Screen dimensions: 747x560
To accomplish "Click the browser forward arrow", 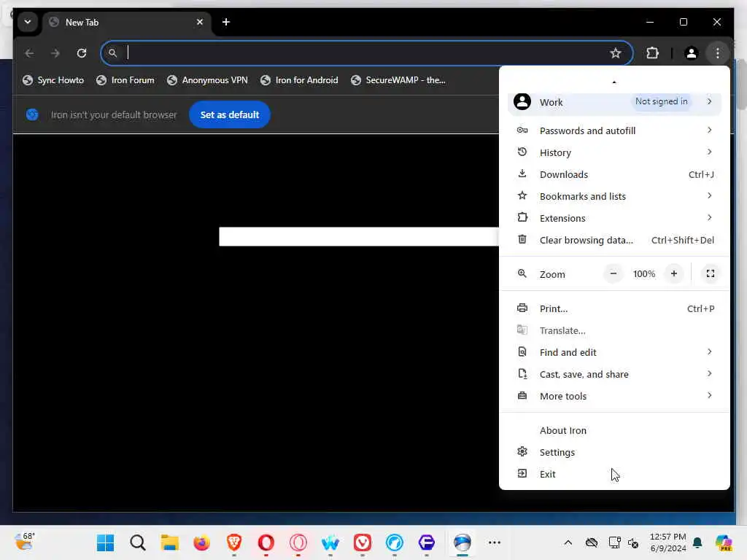I will coord(55,52).
